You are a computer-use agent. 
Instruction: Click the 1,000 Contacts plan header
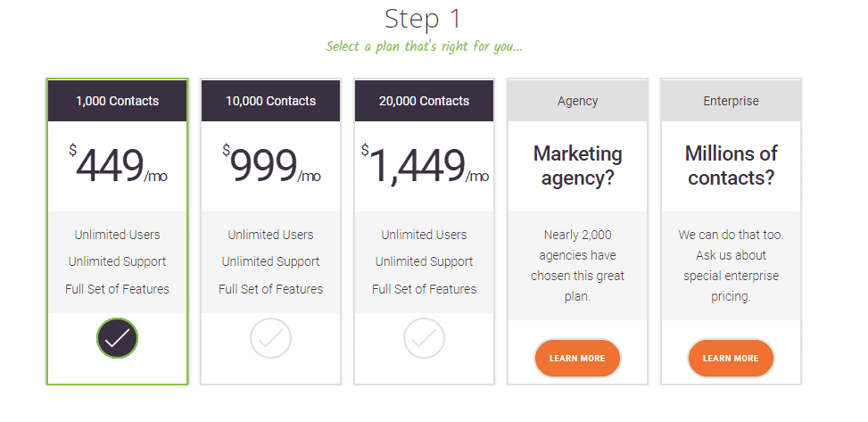click(118, 101)
